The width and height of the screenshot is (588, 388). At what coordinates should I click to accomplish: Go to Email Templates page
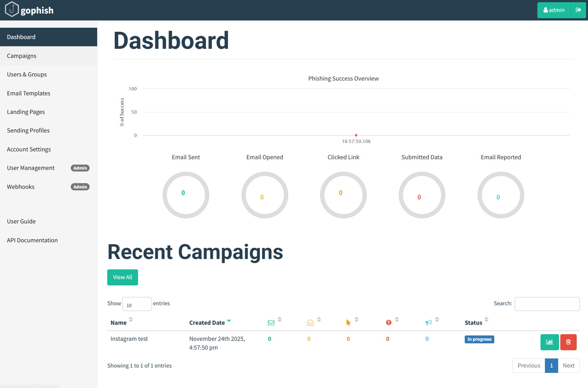pos(29,93)
